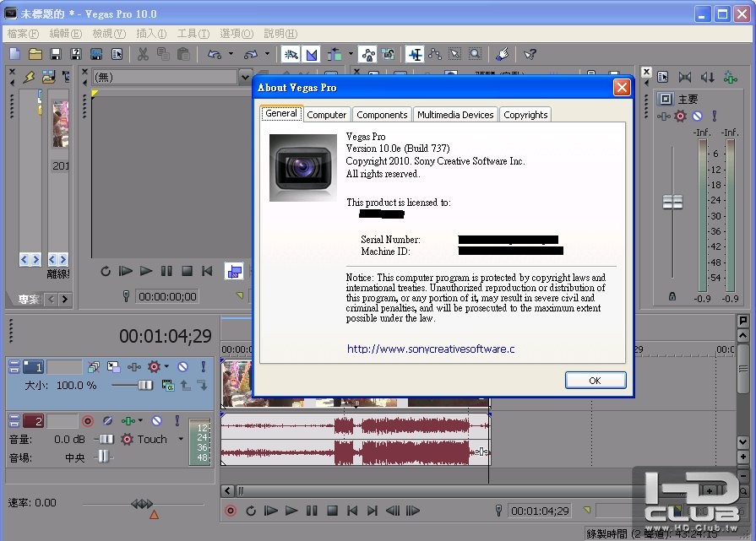Viewport: 756px width, 541px height.
Task: Arm audio track 2 for record
Action: (x=88, y=421)
